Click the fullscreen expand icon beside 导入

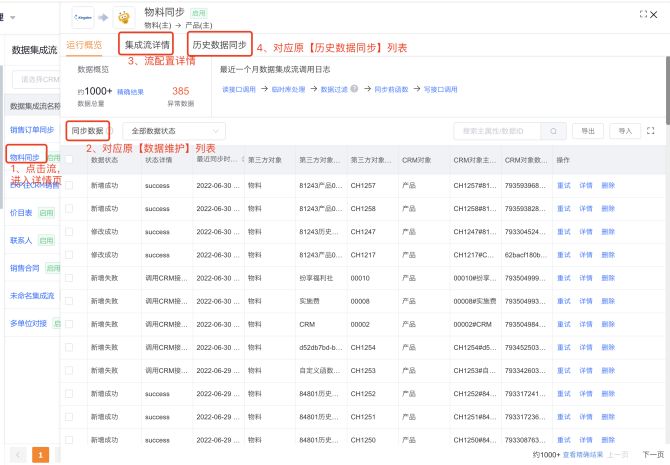point(651,131)
